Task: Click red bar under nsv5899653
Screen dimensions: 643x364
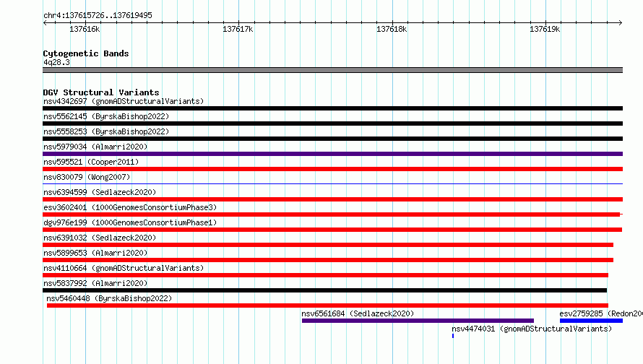Action: pyautogui.click(x=328, y=260)
